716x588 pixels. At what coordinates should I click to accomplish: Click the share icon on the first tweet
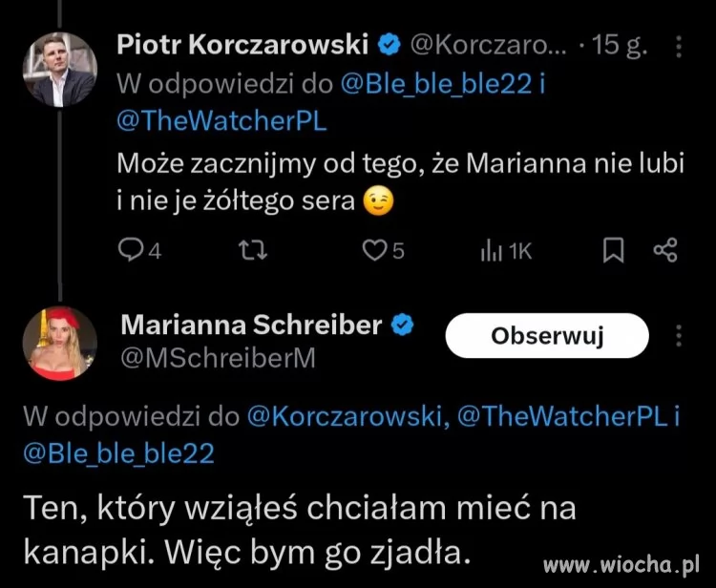click(664, 250)
